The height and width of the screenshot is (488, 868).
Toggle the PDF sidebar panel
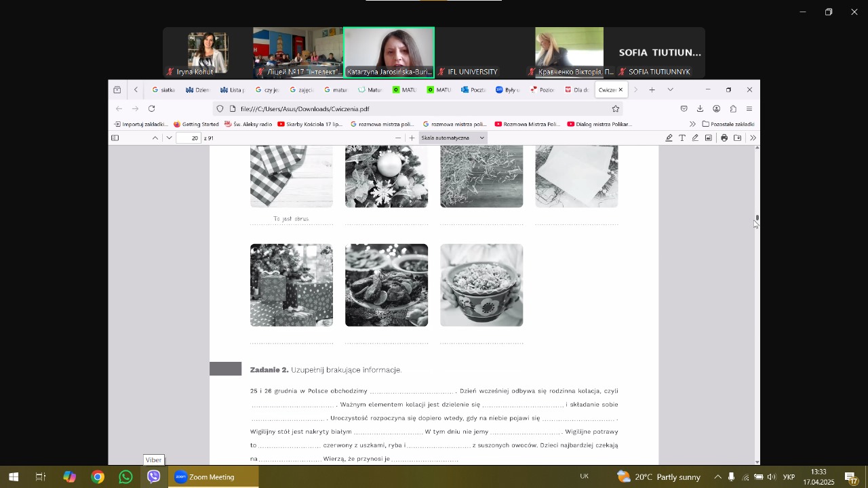pos(115,138)
